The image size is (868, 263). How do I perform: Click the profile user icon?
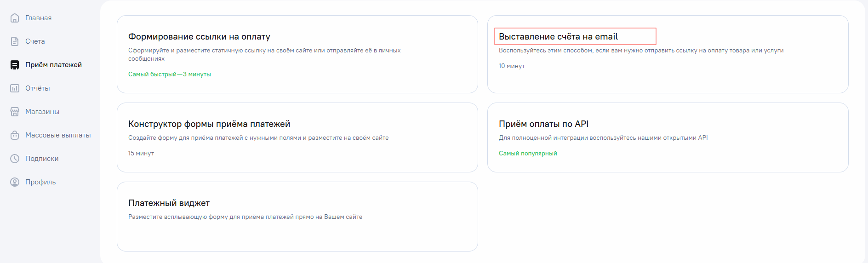(15, 182)
